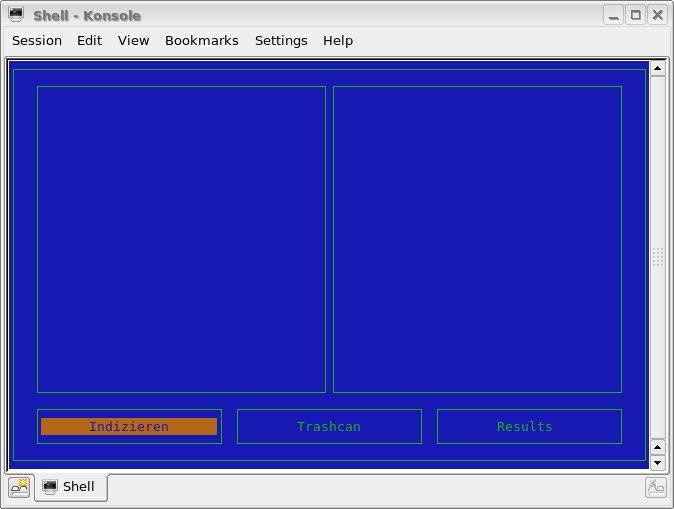Viewport: 674px width, 509px height.
Task: Click the terminal scrollbar grip handle
Action: [657, 257]
